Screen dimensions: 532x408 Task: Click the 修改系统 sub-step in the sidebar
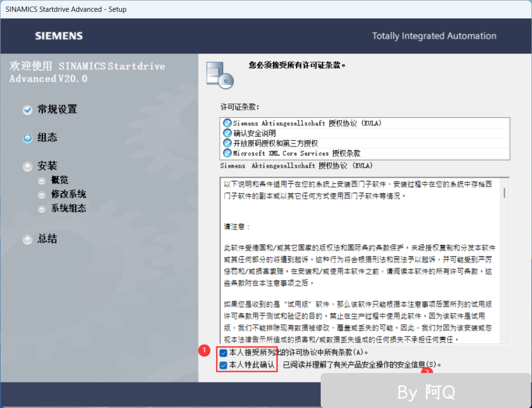[x=68, y=194]
